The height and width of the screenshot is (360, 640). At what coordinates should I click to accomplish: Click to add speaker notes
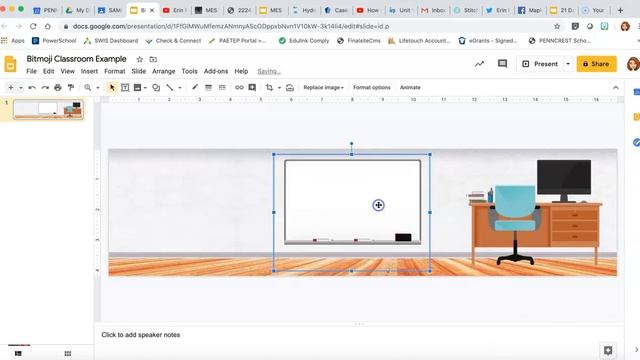(140, 335)
